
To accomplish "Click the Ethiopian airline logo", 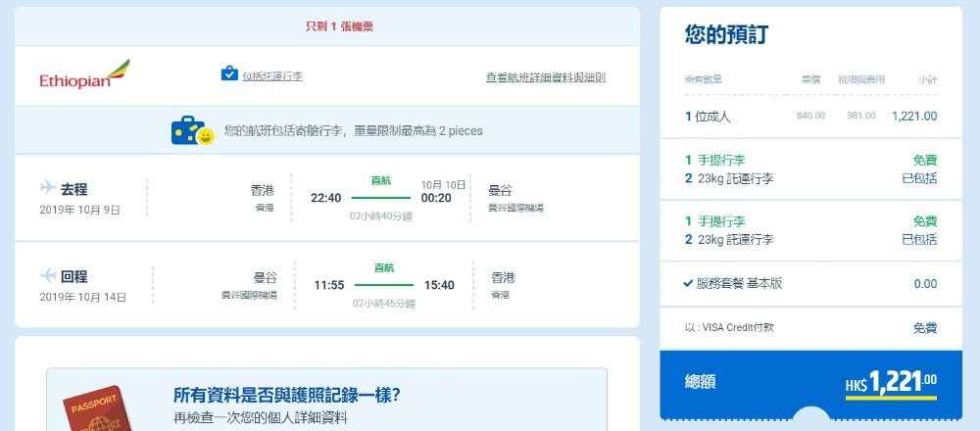I will click(x=84, y=75).
